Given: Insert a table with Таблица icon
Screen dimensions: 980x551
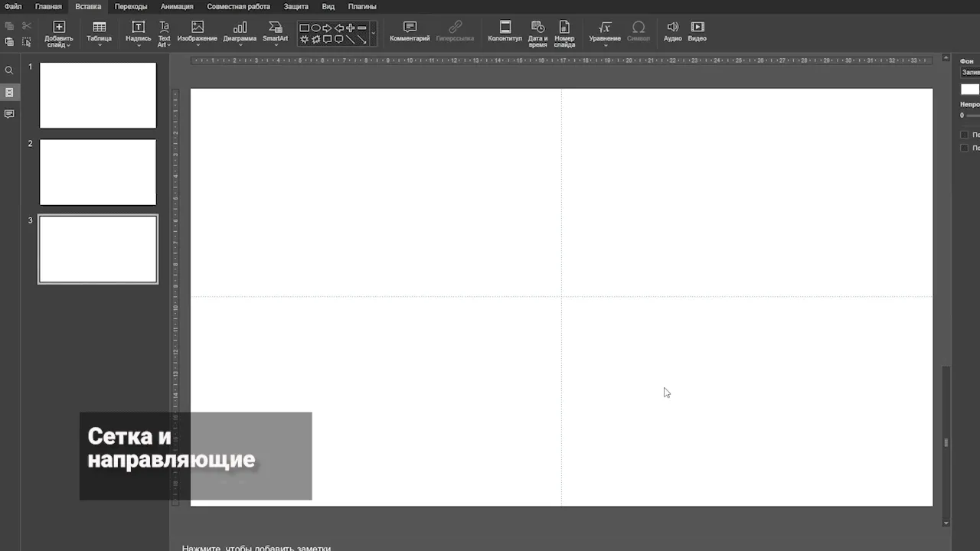Looking at the screenshot, I should coord(99,33).
